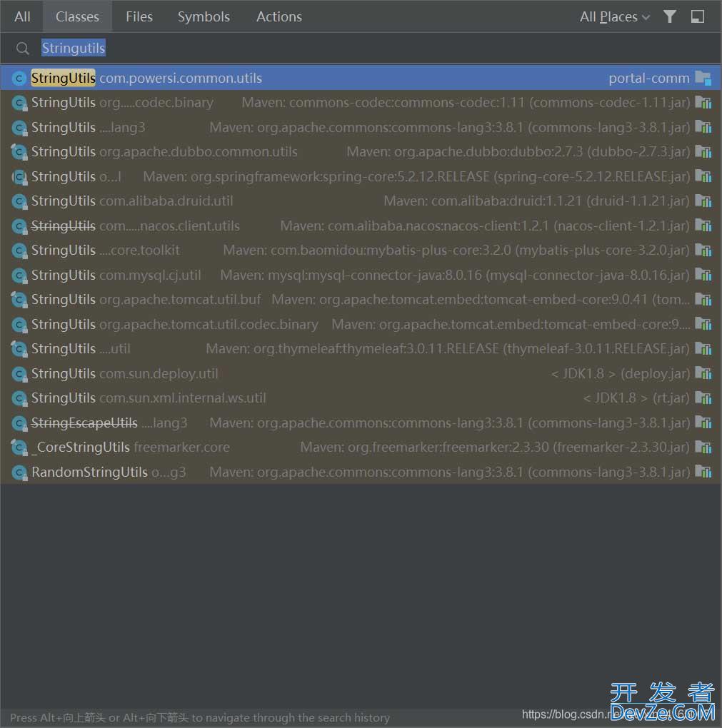722x728 pixels.
Task: Select RandomStringUtils o...g3 result
Action: point(361,472)
